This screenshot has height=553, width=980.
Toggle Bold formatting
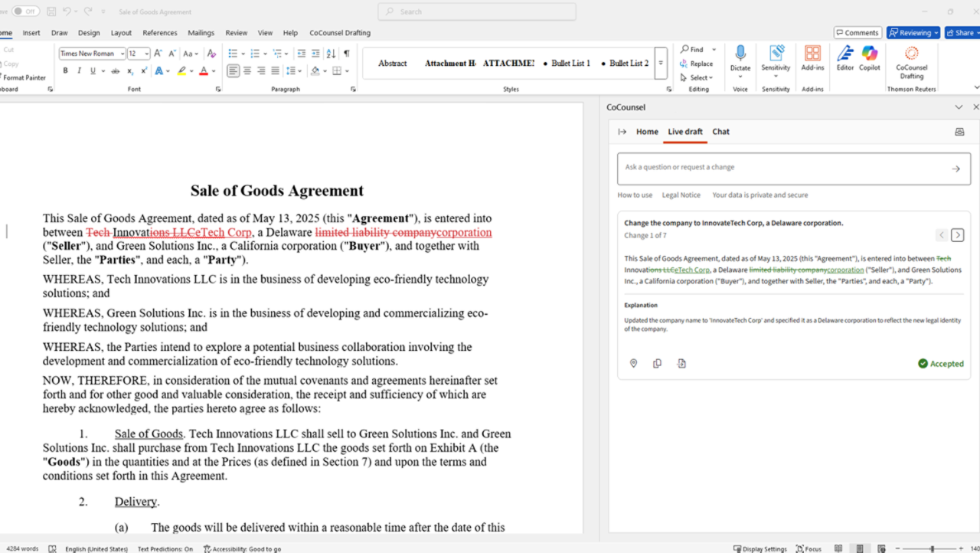point(65,71)
